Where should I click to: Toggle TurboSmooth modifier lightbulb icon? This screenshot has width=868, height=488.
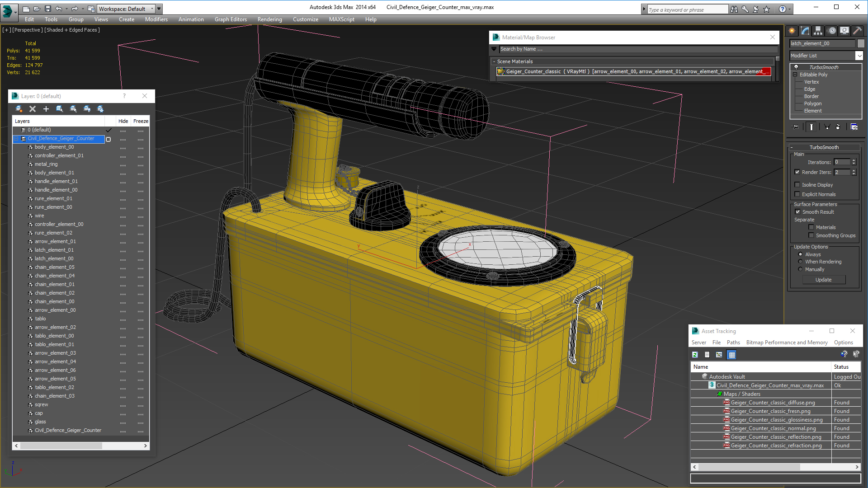pos(796,67)
